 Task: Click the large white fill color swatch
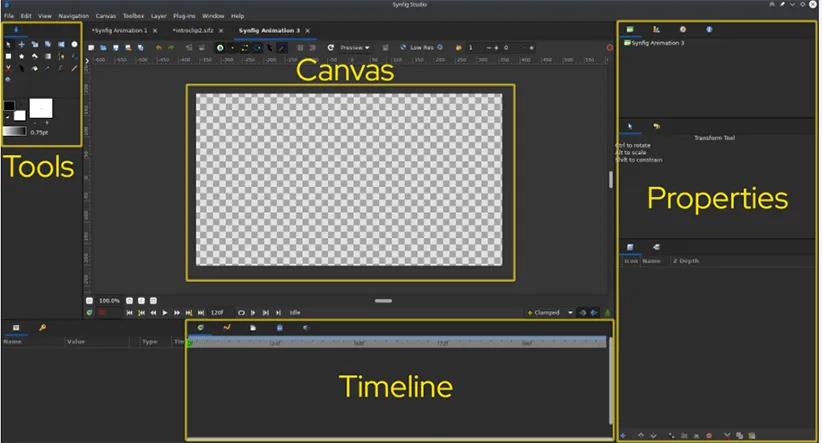tap(41, 107)
